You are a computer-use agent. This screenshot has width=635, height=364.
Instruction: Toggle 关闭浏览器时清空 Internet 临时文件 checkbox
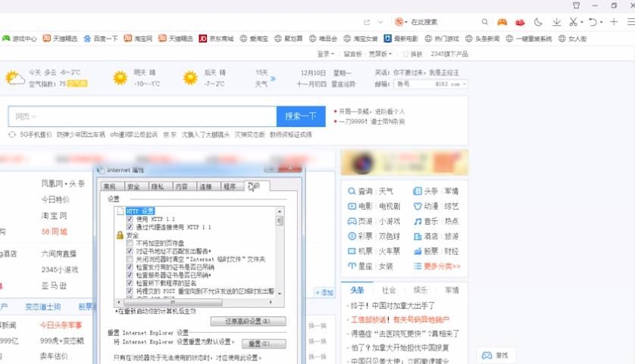[130, 259]
